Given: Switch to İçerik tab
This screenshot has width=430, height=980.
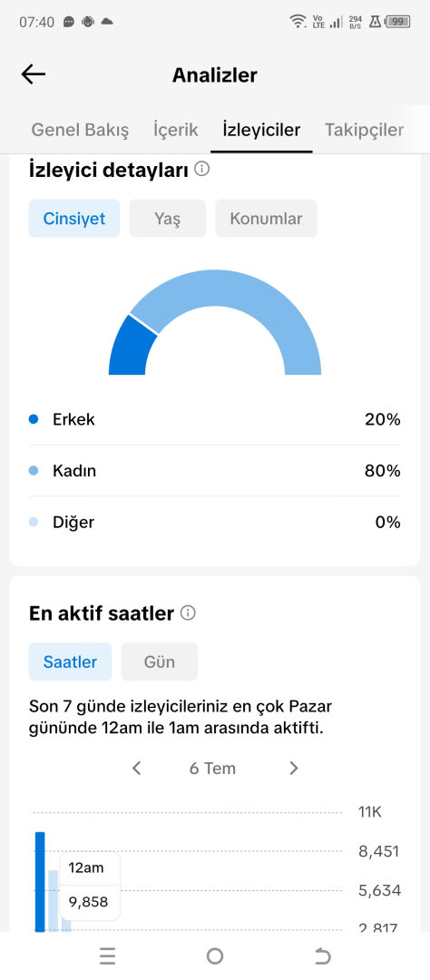Looking at the screenshot, I should (176, 130).
